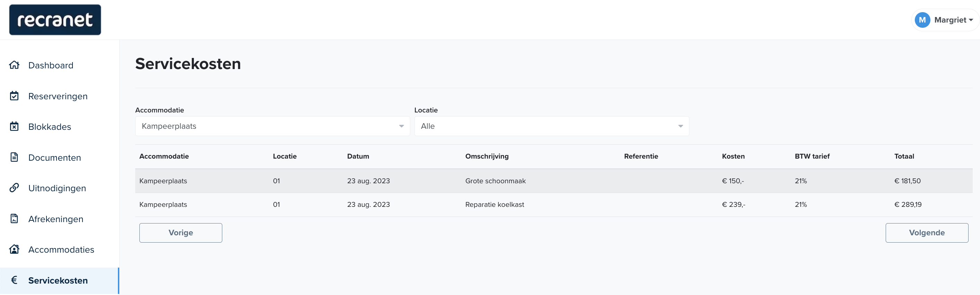Select Afrekeningen in the sidebar
This screenshot has width=980, height=295.
59,219
